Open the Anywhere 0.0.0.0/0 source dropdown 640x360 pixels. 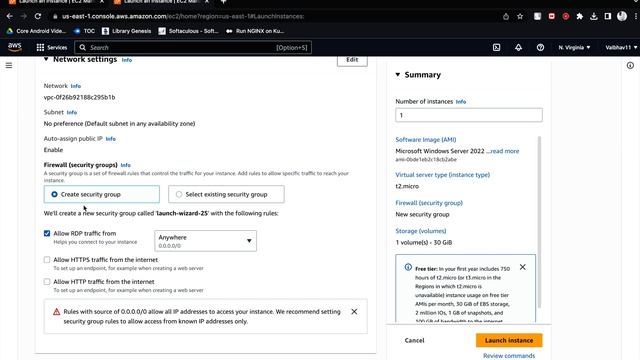[x=205, y=241]
